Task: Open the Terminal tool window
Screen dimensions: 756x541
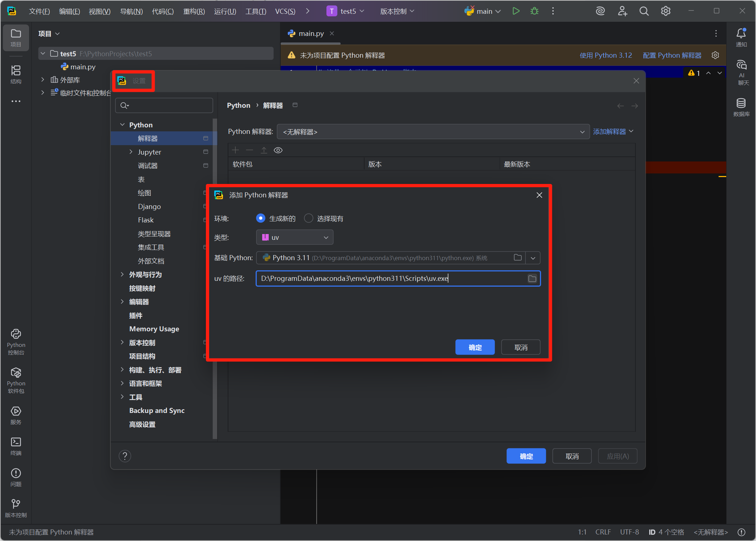Action: [16, 446]
